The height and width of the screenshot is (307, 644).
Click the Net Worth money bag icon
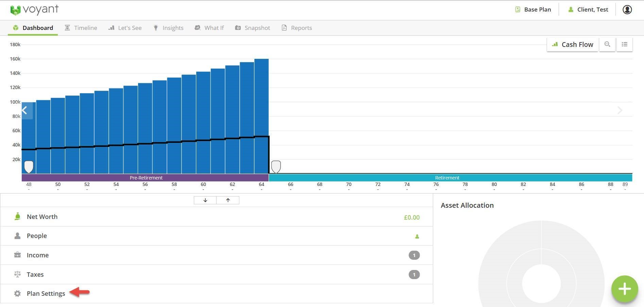coord(17,216)
